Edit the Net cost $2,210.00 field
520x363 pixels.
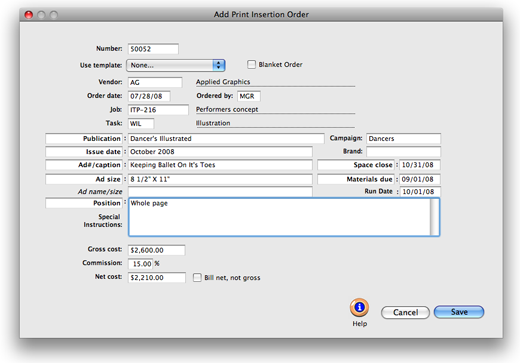[x=157, y=278]
